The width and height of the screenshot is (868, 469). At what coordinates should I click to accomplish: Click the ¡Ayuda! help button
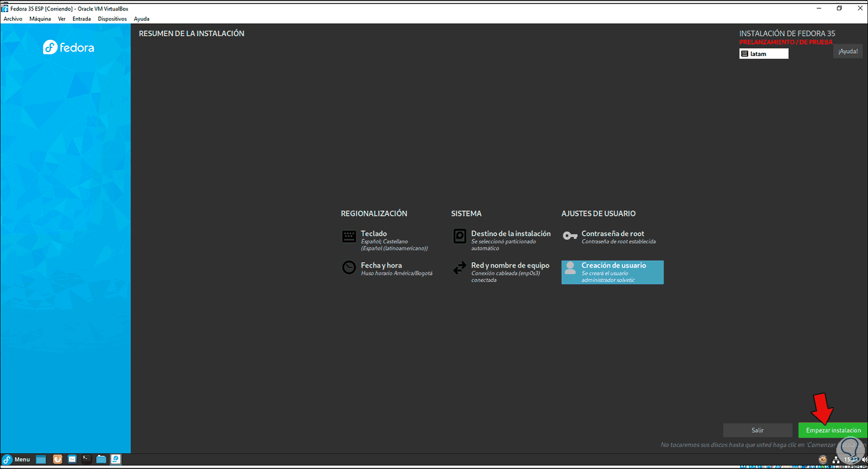(x=848, y=51)
